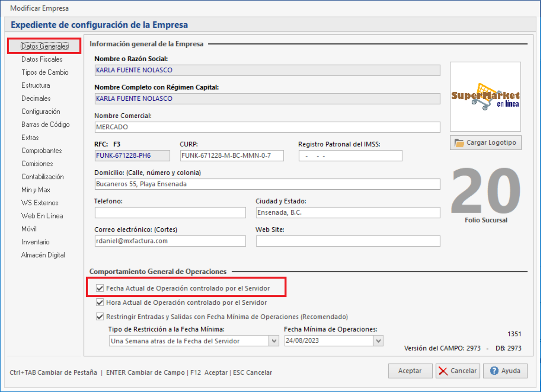Click the SuperMarket en línea logo image
Image resolution: width=541 pixels, height=392 pixels.
pos(485,97)
